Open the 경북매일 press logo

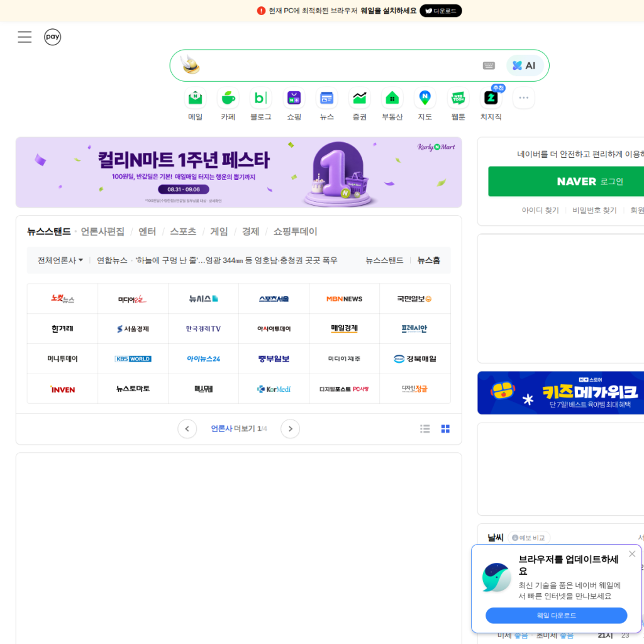[415, 359]
